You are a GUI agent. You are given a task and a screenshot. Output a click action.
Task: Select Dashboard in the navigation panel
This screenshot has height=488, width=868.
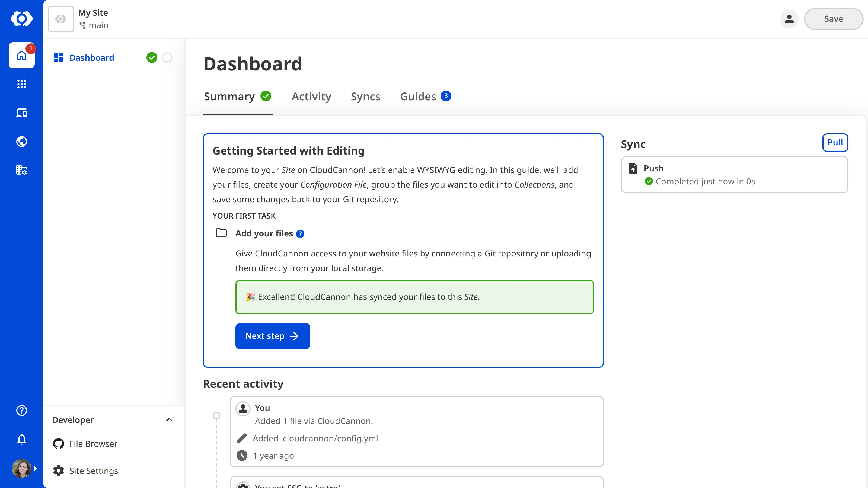pyautogui.click(x=92, y=57)
